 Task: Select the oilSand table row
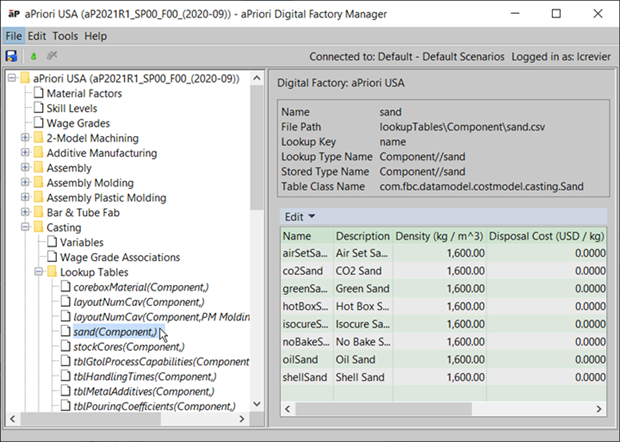(444, 359)
